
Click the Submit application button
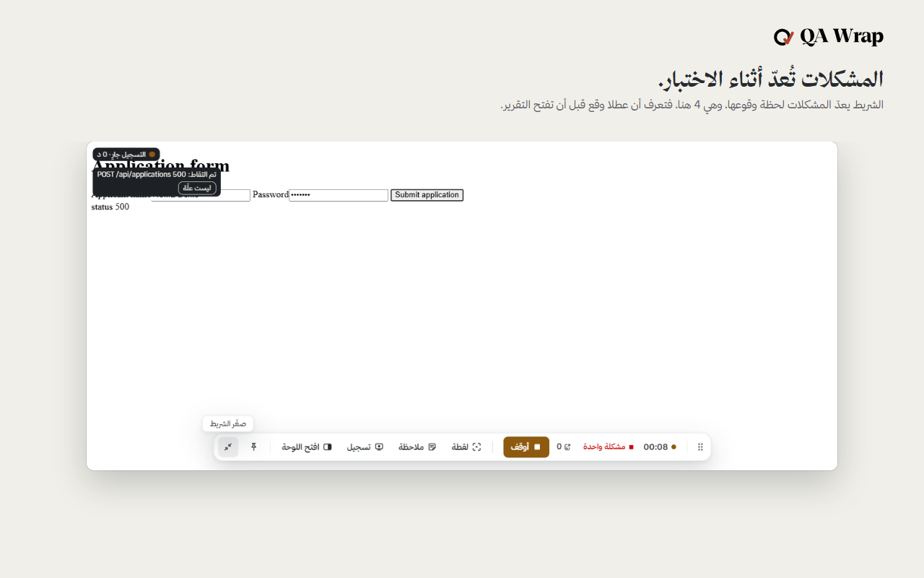coord(427,195)
